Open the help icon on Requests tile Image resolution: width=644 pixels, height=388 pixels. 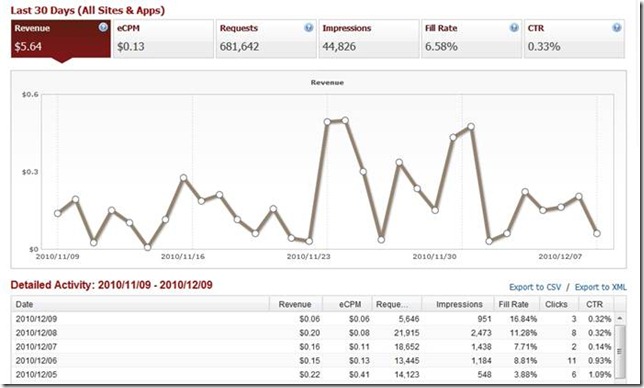308,28
